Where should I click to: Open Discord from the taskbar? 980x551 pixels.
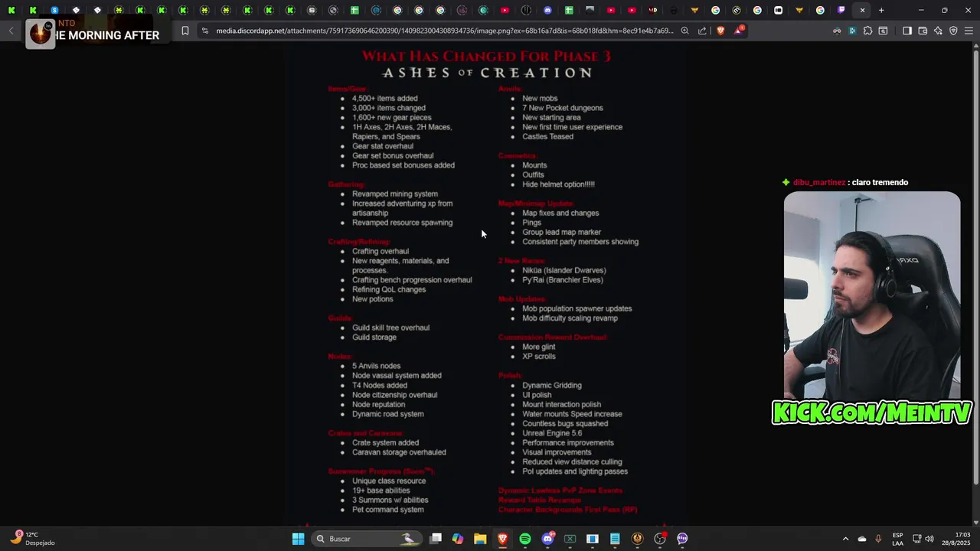tap(547, 539)
